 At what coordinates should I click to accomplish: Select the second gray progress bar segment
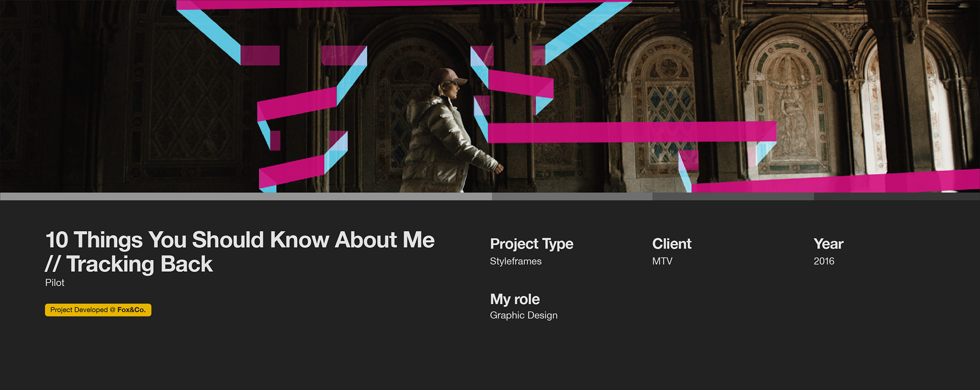pos(572,196)
